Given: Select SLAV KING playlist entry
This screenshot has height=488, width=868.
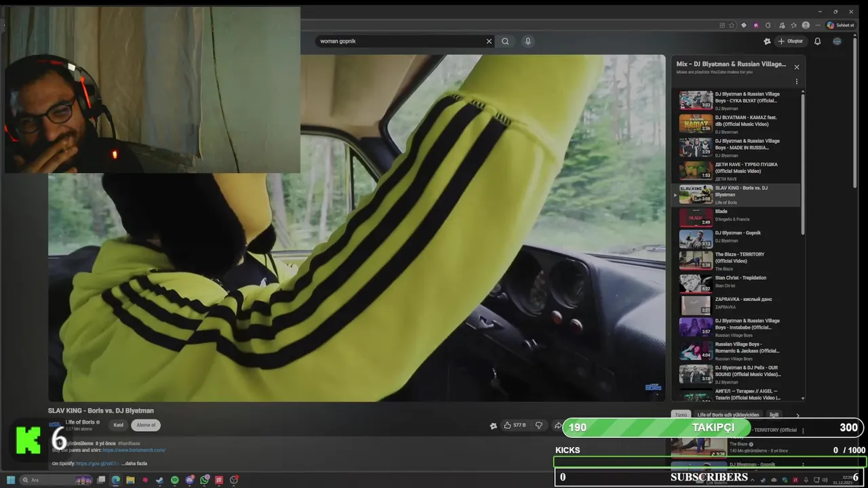Looking at the screenshot, I should coord(736,195).
